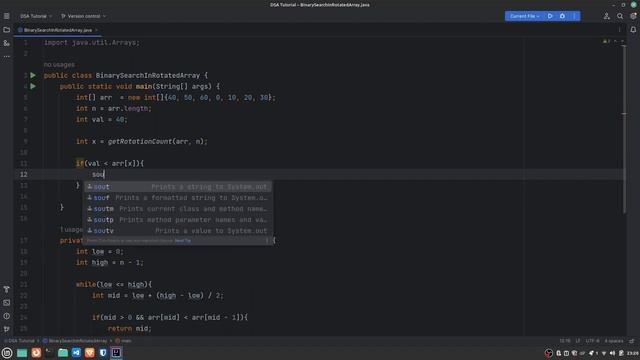Select the souf completion suggestion
Image resolution: width=640 pixels, height=360 pixels.
(x=178, y=198)
